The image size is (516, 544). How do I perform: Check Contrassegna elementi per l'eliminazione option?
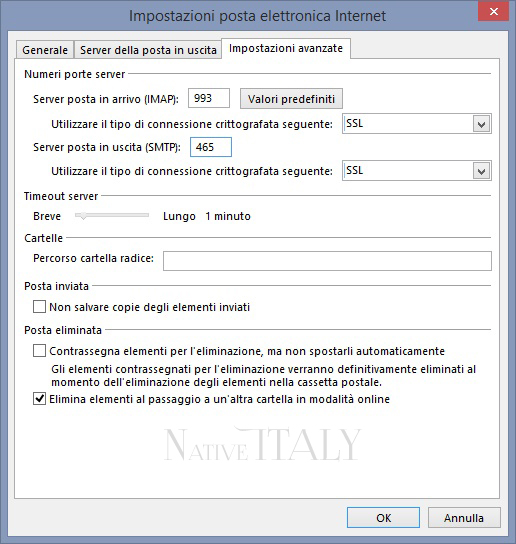click(x=39, y=351)
